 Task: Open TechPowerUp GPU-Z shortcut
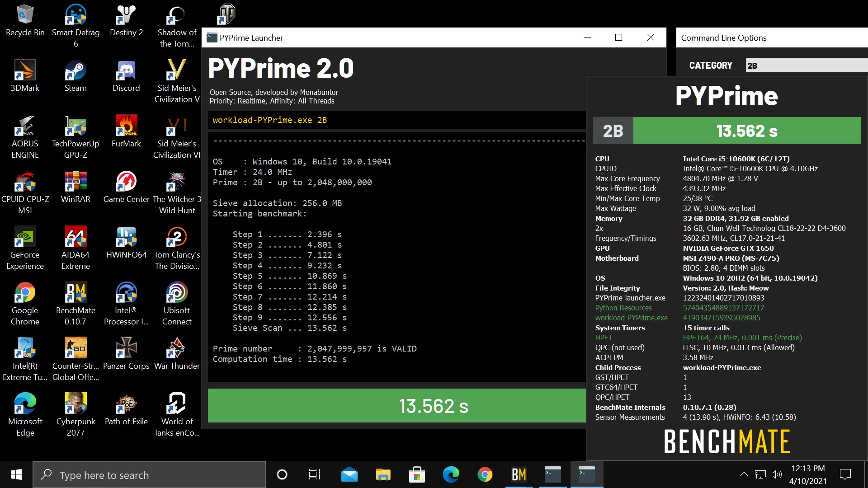tap(75, 137)
